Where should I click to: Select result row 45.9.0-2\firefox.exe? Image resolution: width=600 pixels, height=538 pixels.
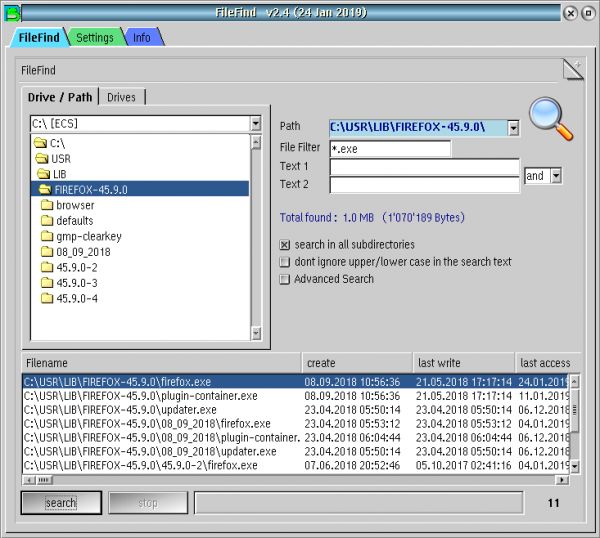(295, 465)
